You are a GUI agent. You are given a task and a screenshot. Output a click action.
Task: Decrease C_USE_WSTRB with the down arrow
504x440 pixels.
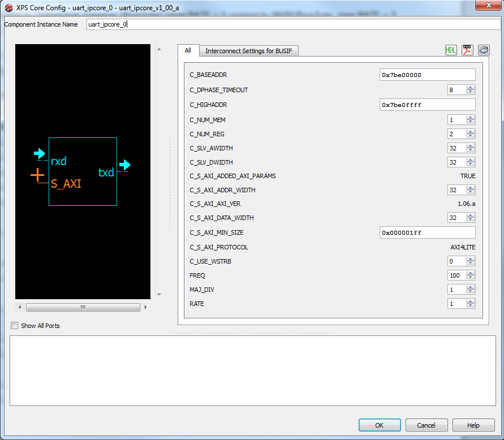(471, 263)
